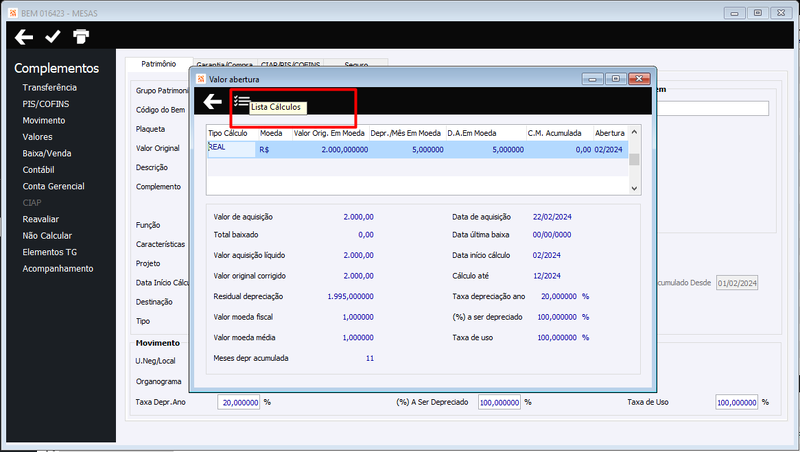Open the Lista Cálculos icon

click(x=241, y=101)
